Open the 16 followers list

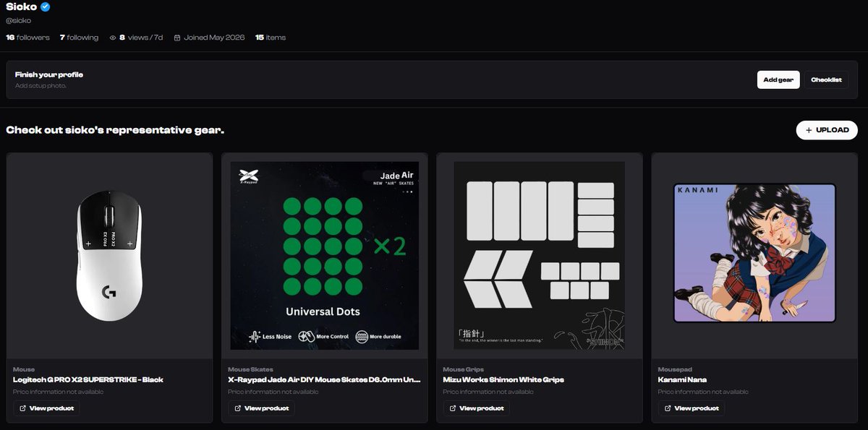27,38
